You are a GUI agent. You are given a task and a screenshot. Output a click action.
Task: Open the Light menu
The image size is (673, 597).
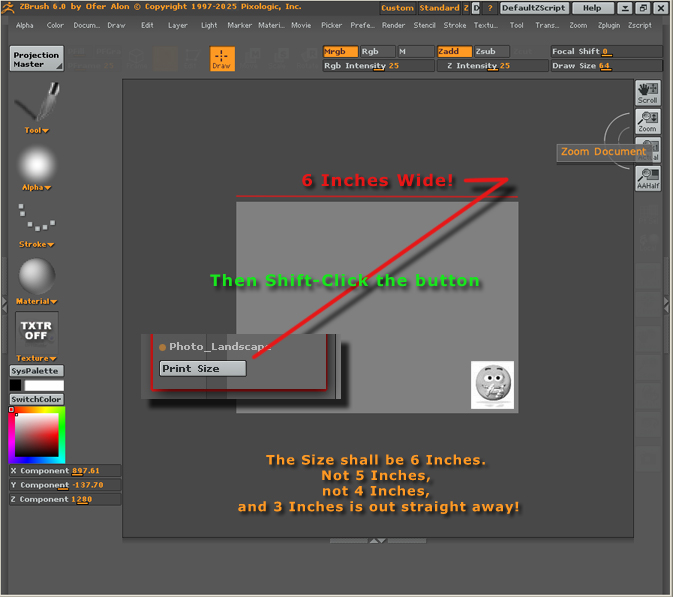pos(209,25)
